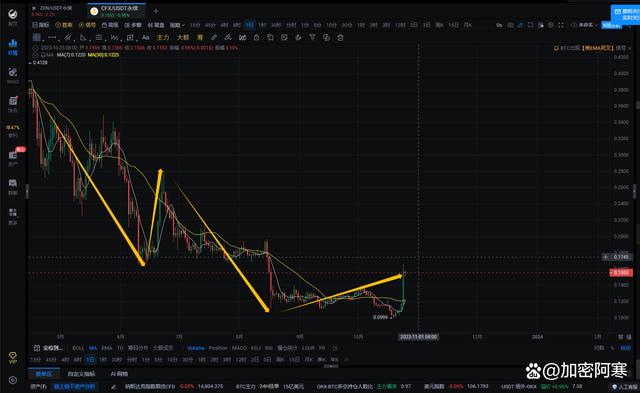
Task: Click the trash can delete drawings icon
Action: 340,38
